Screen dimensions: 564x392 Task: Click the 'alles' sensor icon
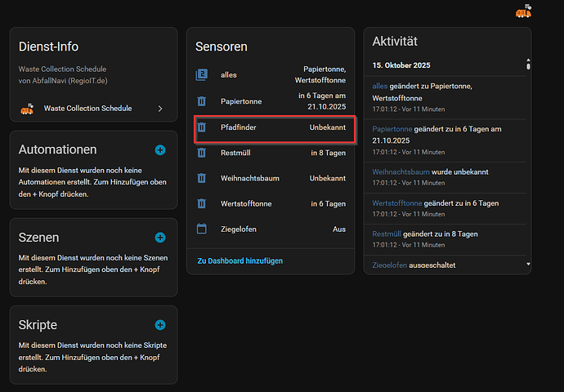202,75
